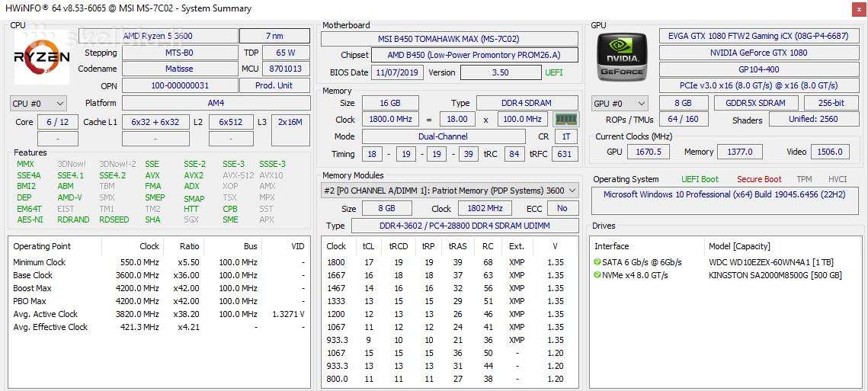
Task: Click the memory clock 1800.0 MHz field
Action: 392,120
